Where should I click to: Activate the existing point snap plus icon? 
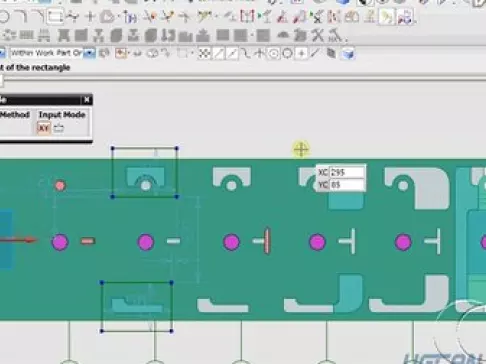pyautogui.click(x=301, y=53)
